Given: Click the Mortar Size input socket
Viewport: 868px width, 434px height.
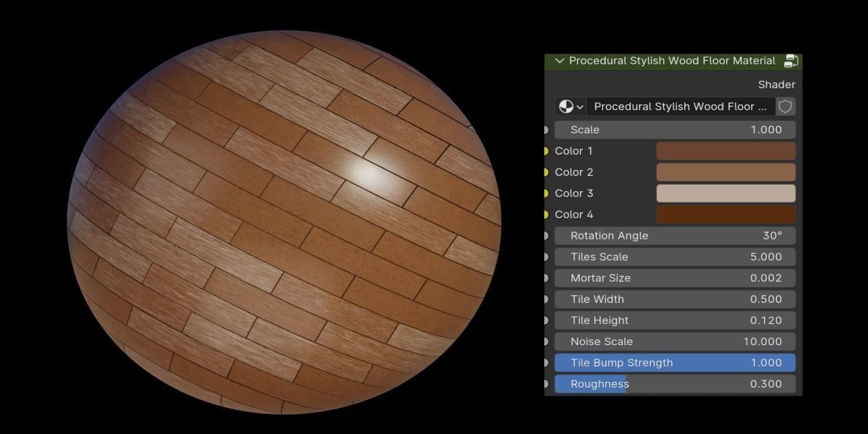Looking at the screenshot, I should coord(545,278).
